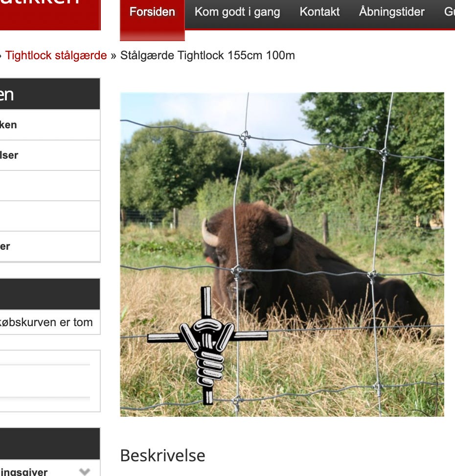The width and height of the screenshot is (455, 476).
Task: Click the partially visible 'Gu' menu item
Action: [x=449, y=12]
